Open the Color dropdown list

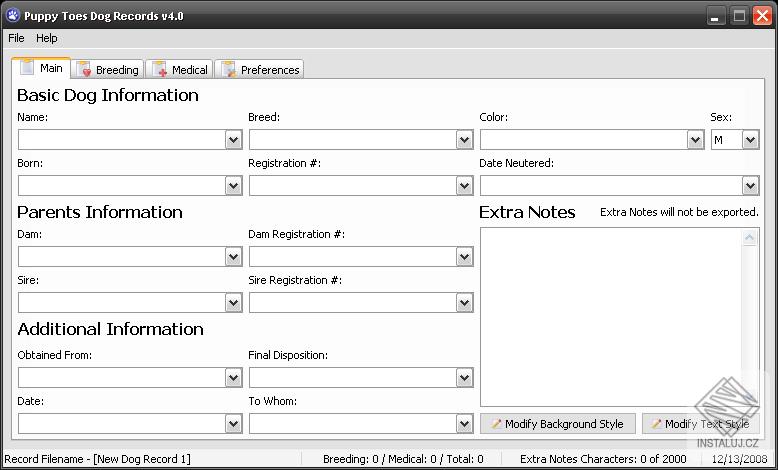click(x=696, y=140)
